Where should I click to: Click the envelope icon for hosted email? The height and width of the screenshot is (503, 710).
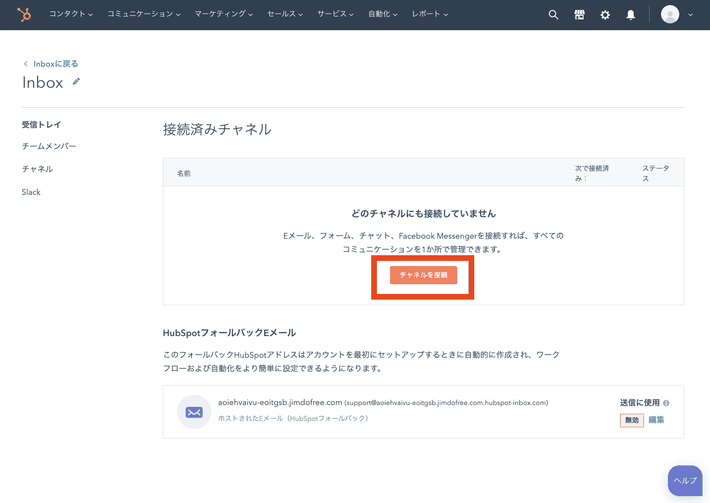point(194,412)
